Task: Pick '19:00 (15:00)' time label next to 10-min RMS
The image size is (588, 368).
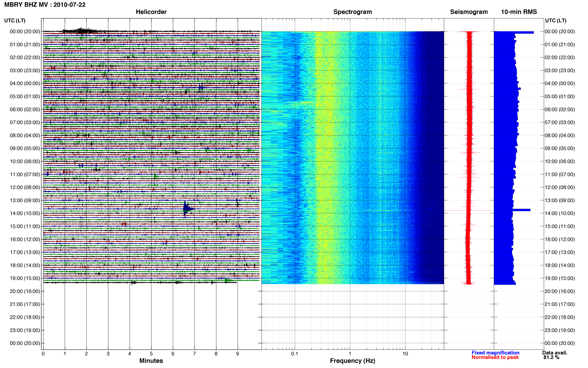Action: click(x=560, y=278)
